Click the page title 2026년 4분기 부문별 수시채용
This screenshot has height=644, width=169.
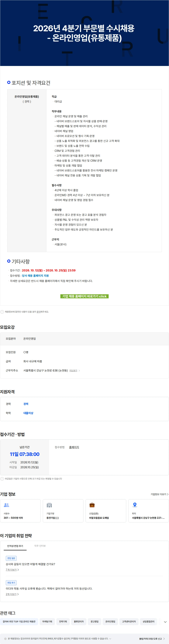[x=84, y=33]
